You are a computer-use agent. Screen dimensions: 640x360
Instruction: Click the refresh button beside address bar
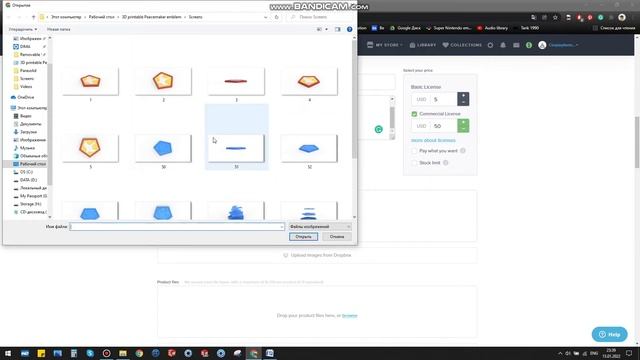tap(276, 17)
